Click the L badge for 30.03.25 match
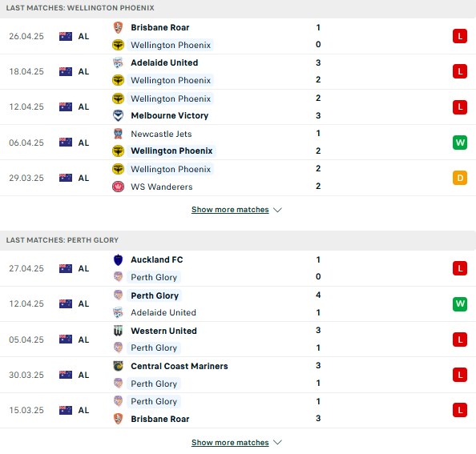Image resolution: width=476 pixels, height=454 pixels. point(460,375)
